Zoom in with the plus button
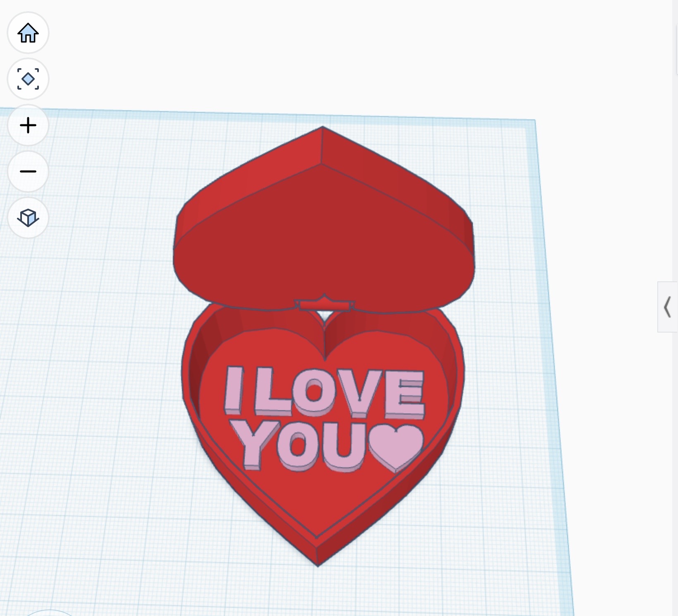 28,125
